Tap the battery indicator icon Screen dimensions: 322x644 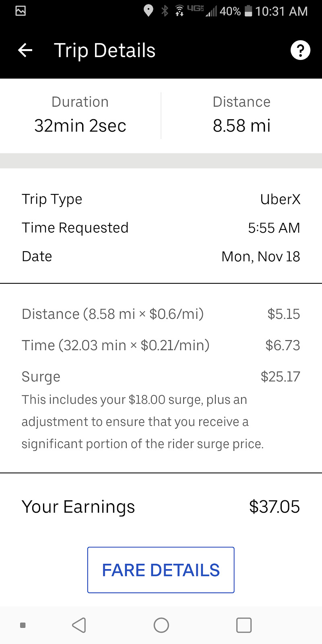point(248,11)
